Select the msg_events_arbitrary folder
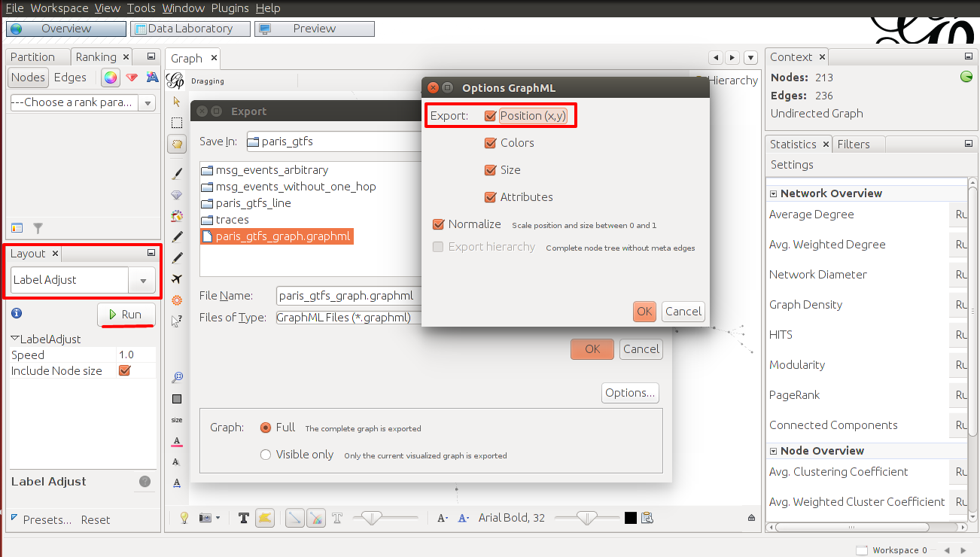Screen dimensions: 980x557 (x=265, y=170)
